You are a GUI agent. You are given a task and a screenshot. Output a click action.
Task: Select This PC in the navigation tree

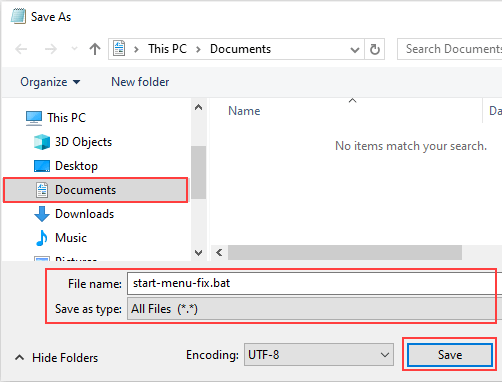click(67, 118)
